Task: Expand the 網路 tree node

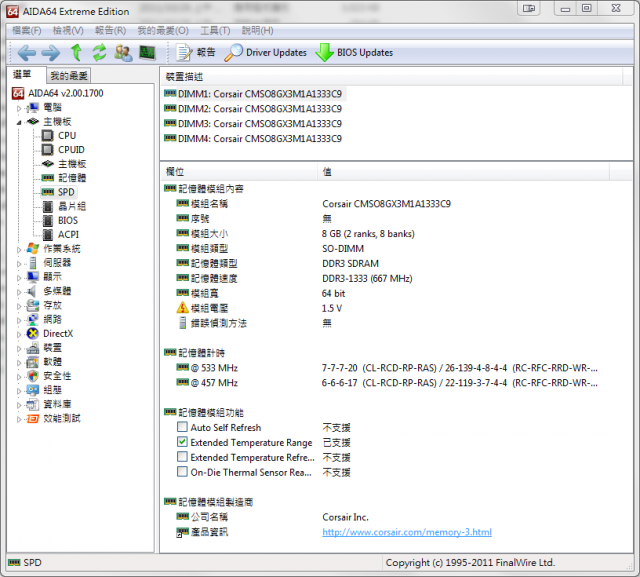Action: (19, 320)
